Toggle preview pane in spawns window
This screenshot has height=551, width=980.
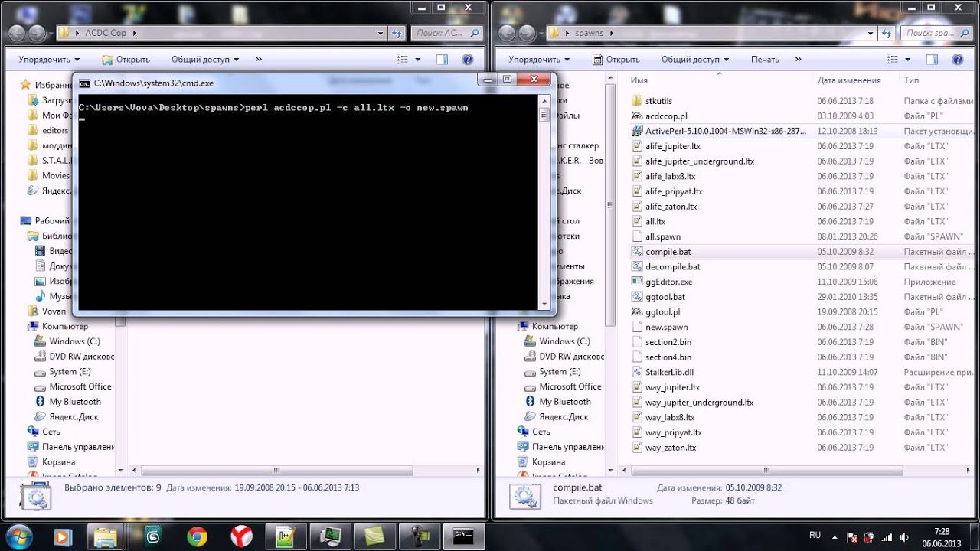tap(932, 60)
